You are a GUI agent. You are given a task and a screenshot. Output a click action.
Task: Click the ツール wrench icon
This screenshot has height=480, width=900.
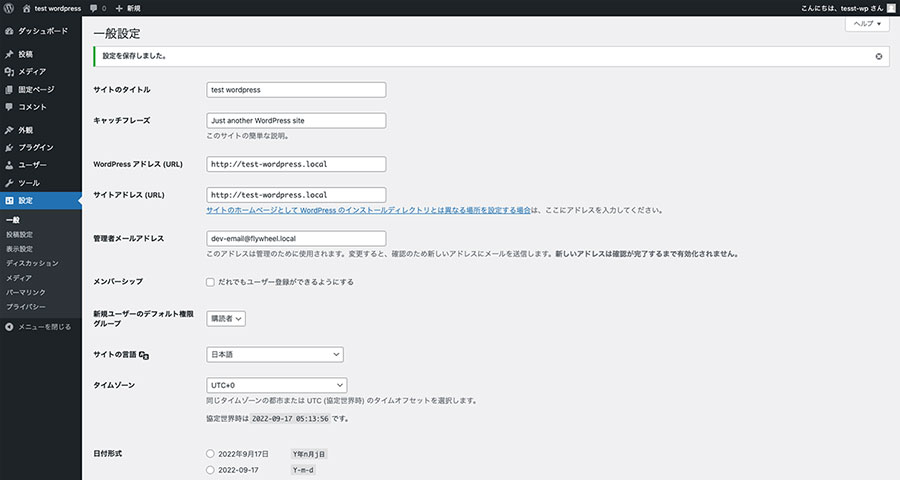[9, 183]
